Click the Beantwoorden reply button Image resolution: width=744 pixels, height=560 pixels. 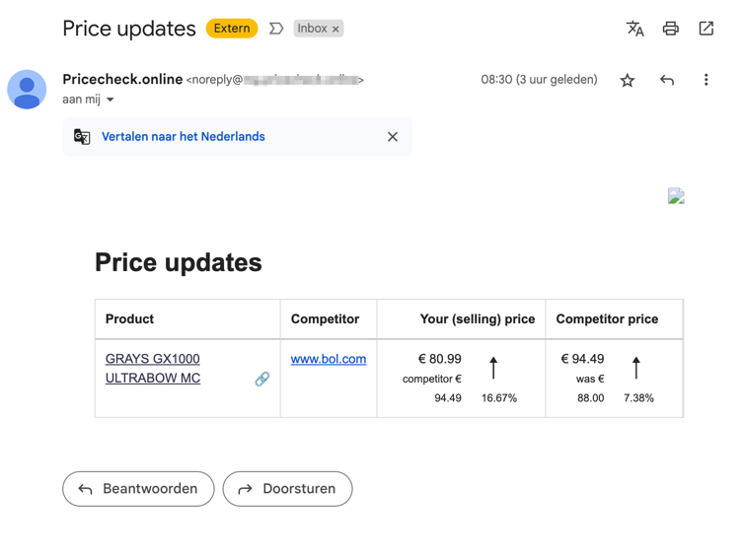pos(138,489)
